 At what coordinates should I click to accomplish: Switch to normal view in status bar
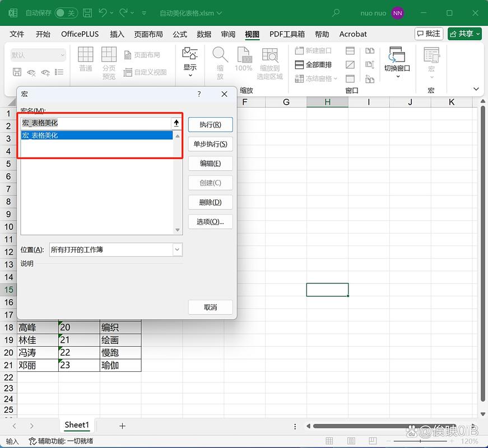[x=329, y=441]
